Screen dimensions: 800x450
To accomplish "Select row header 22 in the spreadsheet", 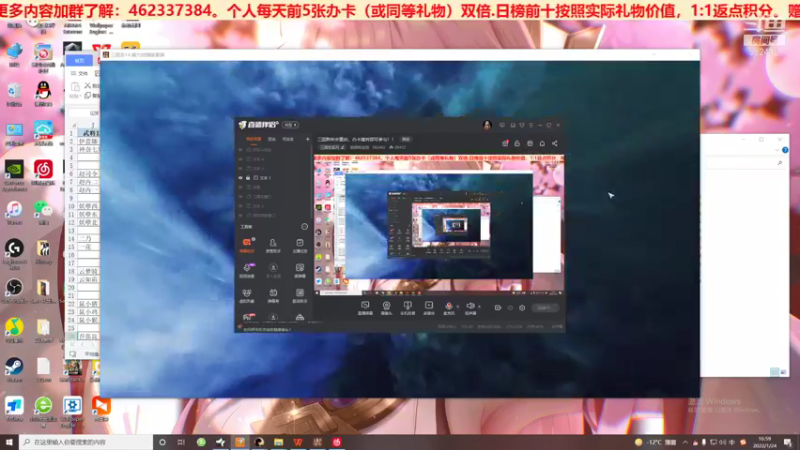I will tap(71, 304).
